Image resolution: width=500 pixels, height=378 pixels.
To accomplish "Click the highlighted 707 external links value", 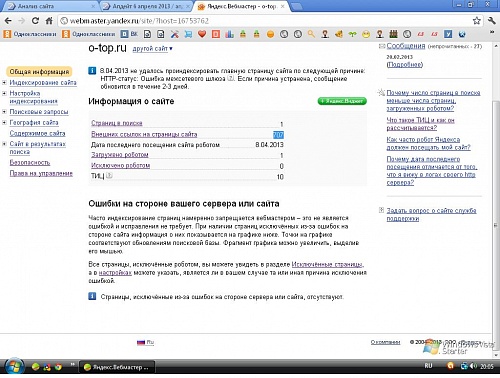I will click(x=278, y=135).
